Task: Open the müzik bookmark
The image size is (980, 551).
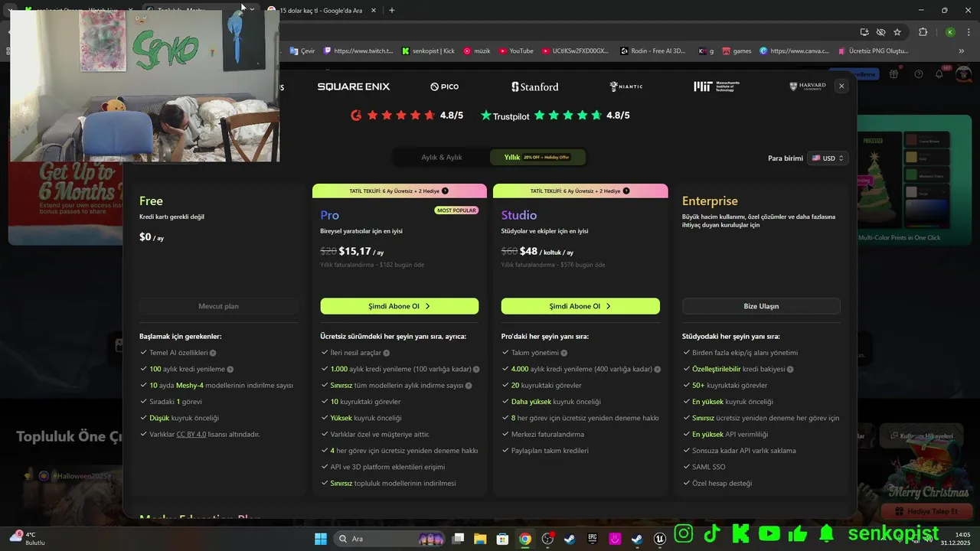Action: [x=477, y=51]
